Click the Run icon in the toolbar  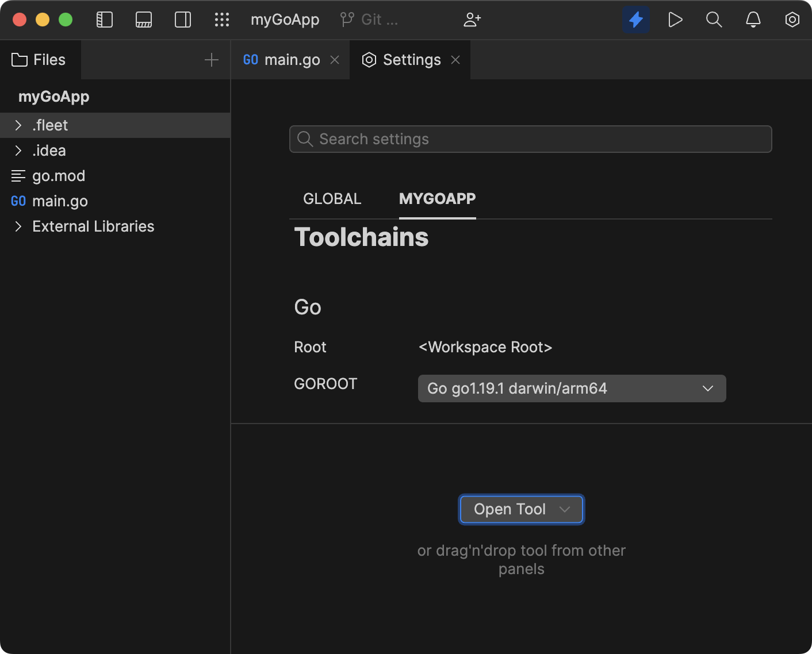tap(675, 19)
